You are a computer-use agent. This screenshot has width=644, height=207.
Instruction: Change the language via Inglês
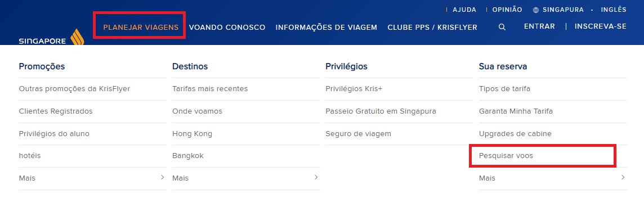click(x=614, y=10)
